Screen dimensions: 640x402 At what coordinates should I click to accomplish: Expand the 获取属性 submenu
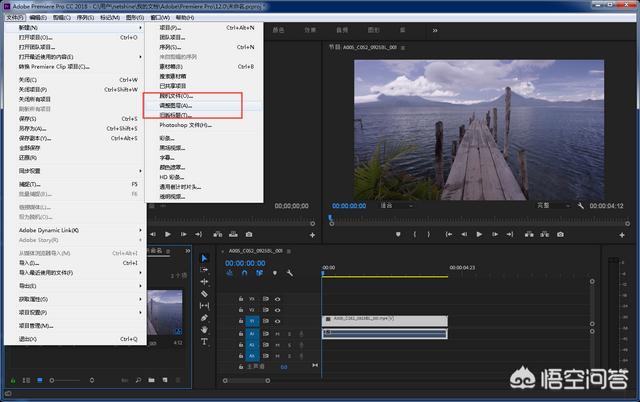click(76, 299)
